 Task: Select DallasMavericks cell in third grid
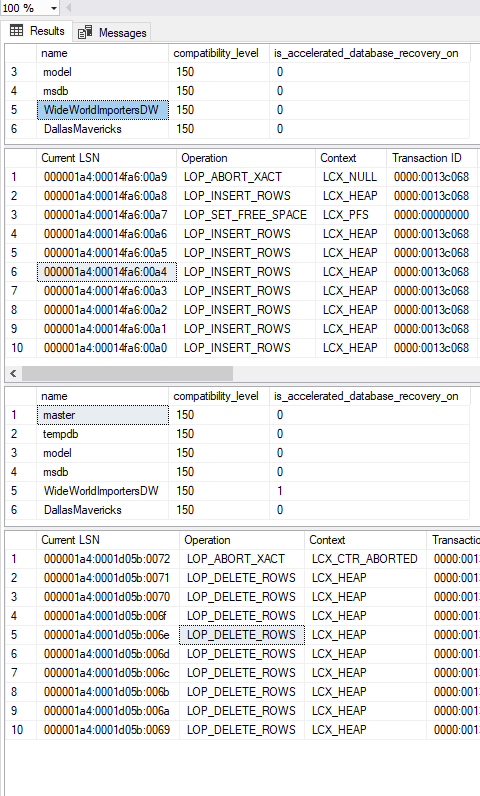(x=102, y=510)
